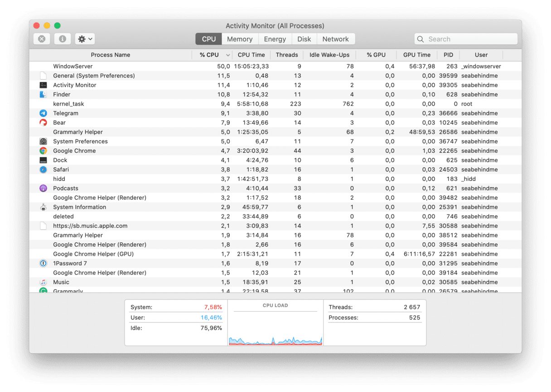Image resolution: width=551 pixels, height=392 pixels.
Task: Sort by GPU Time column header
Action: pyautogui.click(x=417, y=55)
